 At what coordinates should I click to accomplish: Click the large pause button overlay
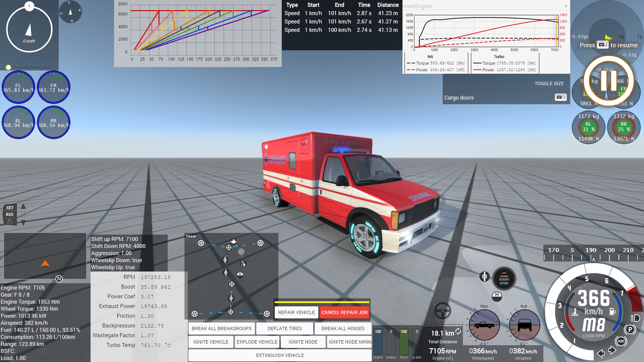coord(608,81)
